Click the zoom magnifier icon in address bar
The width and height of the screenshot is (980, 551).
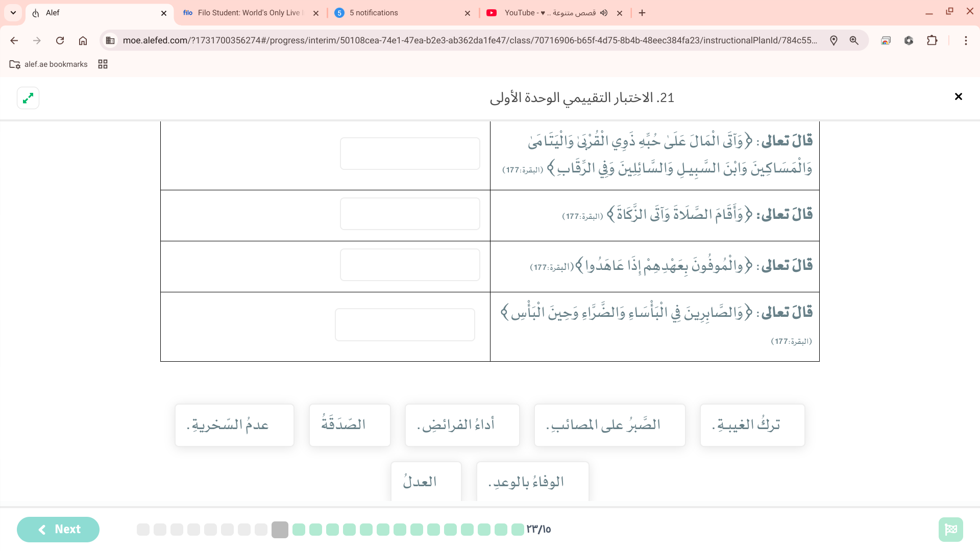click(854, 40)
